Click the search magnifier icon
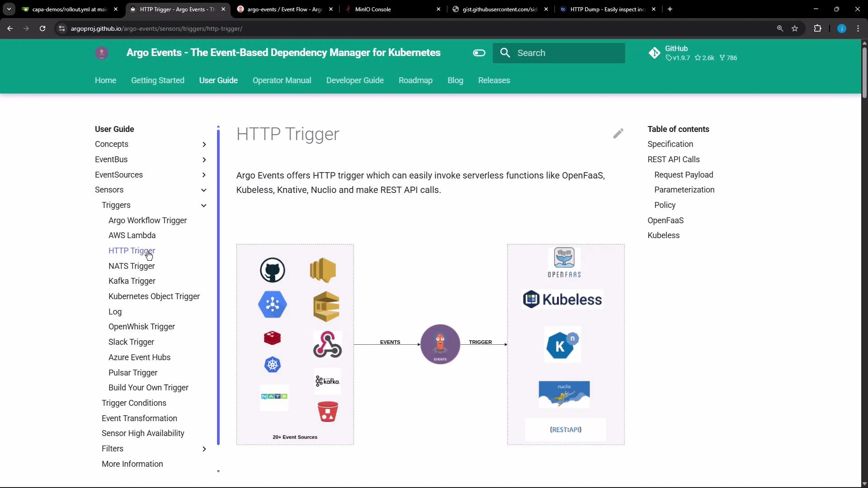 (505, 53)
